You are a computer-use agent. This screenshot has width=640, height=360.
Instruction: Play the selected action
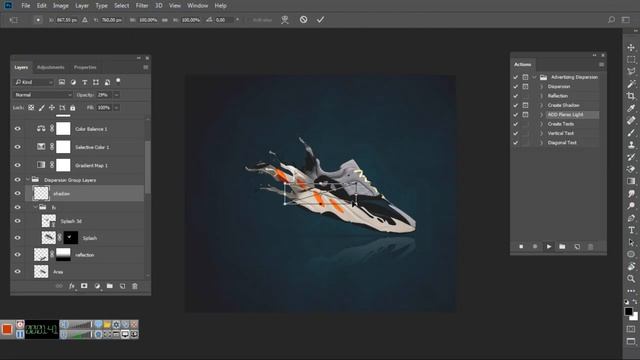pyautogui.click(x=549, y=247)
